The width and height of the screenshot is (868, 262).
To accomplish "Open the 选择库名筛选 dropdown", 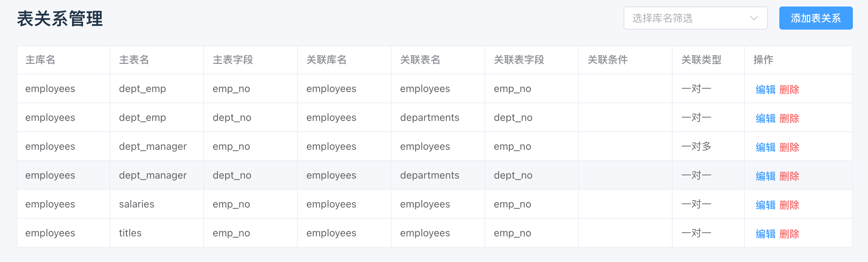I will pos(695,18).
